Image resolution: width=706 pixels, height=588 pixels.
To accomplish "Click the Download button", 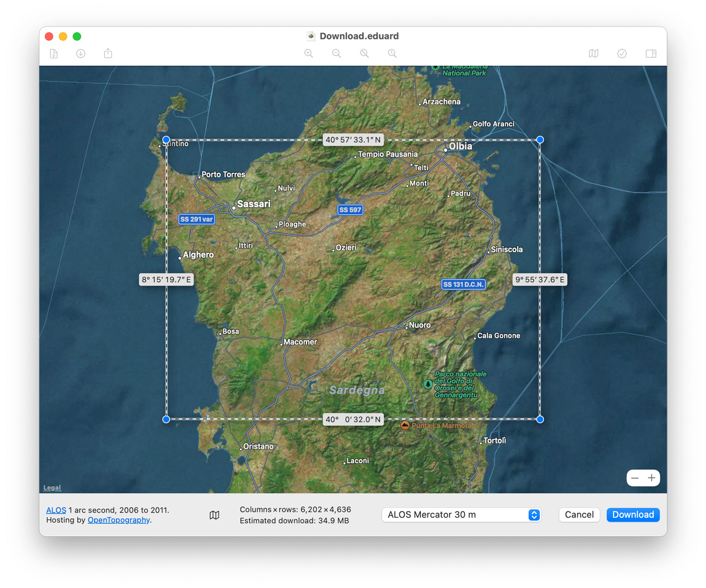I will coord(633,514).
